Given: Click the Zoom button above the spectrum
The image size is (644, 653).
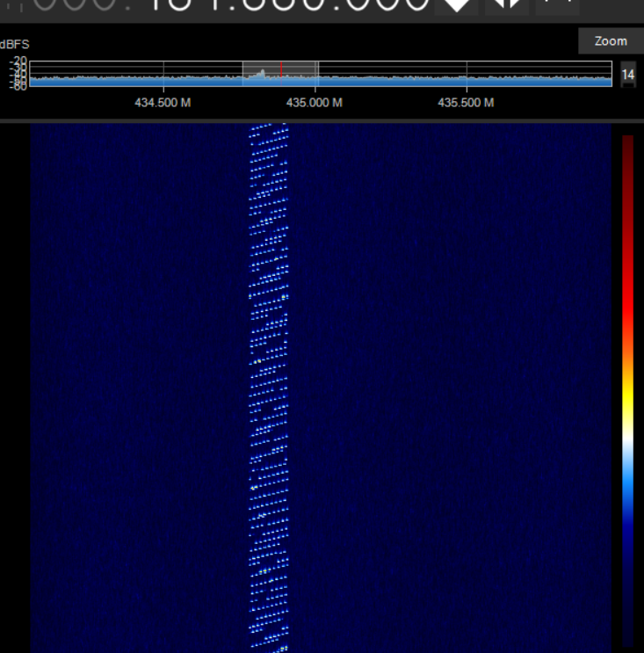Looking at the screenshot, I should [610, 41].
